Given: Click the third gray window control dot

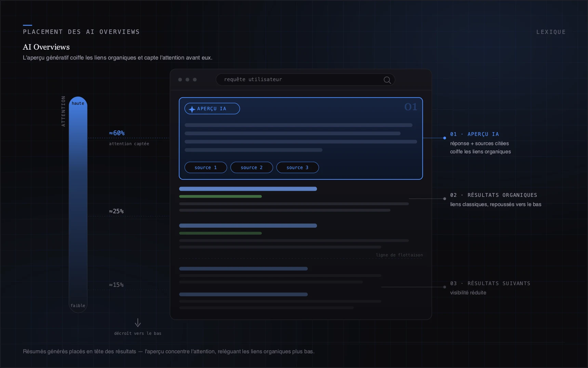Looking at the screenshot, I should click(195, 79).
